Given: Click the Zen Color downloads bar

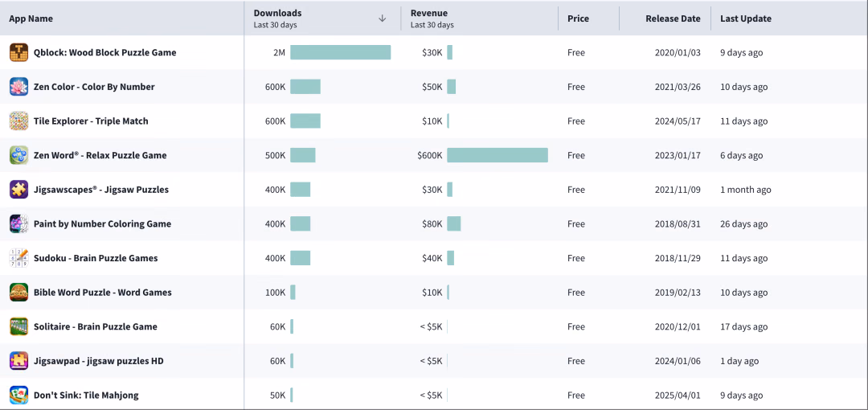Looking at the screenshot, I should coord(305,87).
